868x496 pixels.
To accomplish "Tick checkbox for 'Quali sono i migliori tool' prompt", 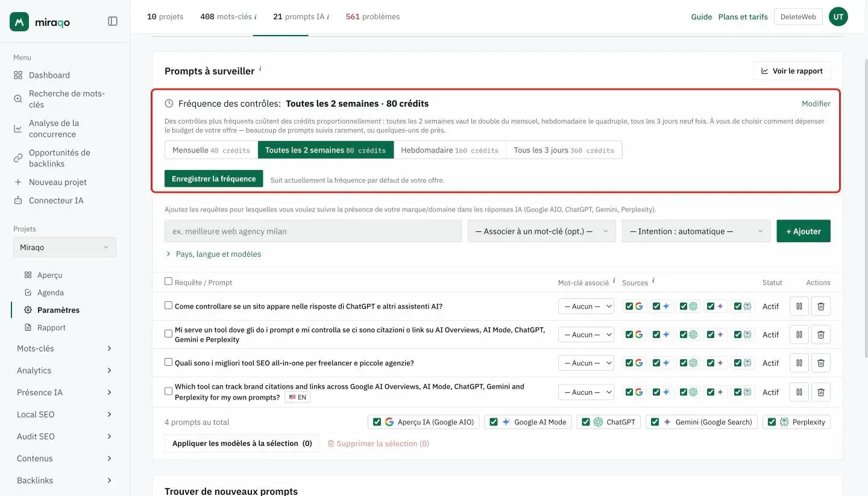I will tap(169, 362).
